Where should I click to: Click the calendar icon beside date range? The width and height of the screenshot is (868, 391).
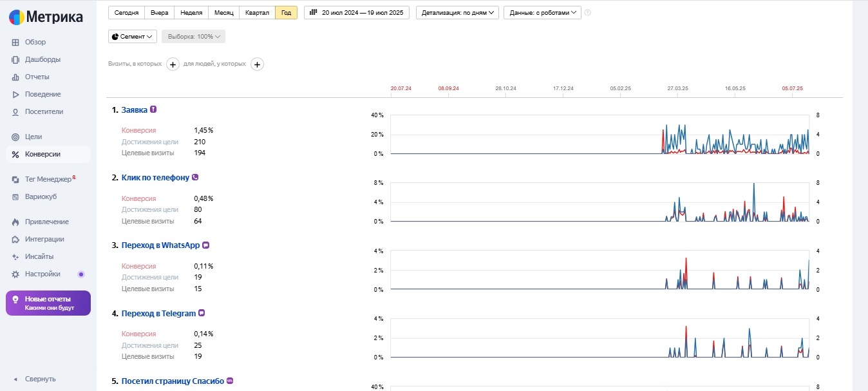(314, 12)
